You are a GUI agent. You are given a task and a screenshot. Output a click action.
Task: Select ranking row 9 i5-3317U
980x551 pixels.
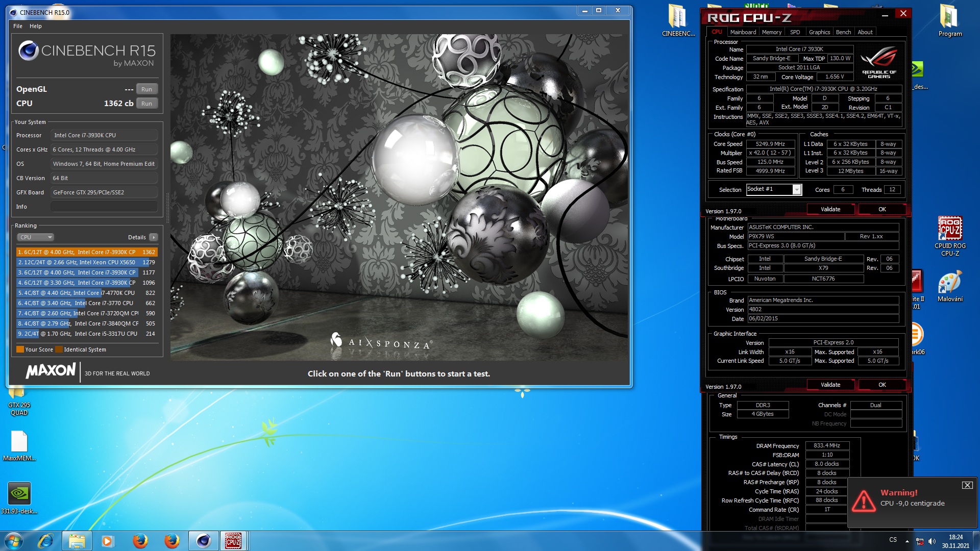coord(87,334)
